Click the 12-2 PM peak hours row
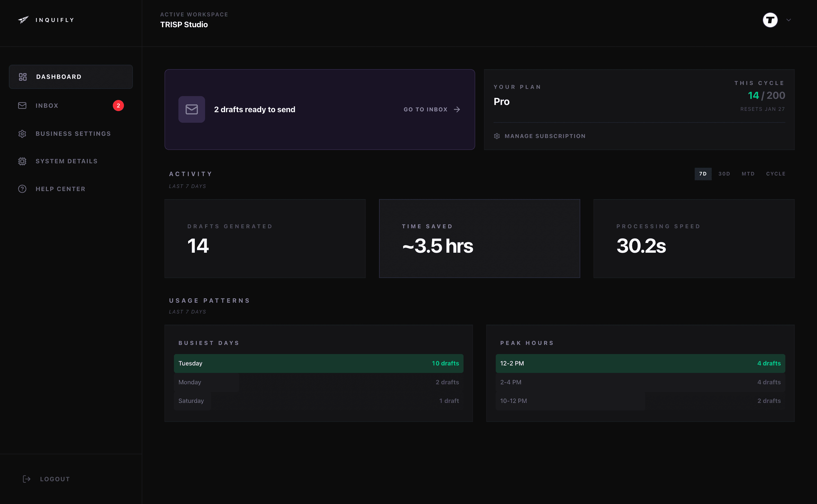 640,363
